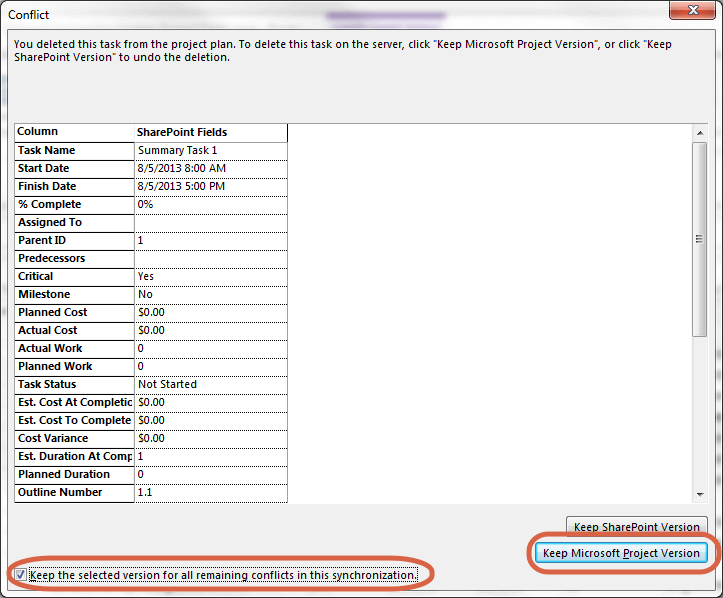Click the '8/5/2013 5:00 PM' value
723x598 pixels.
[181, 186]
